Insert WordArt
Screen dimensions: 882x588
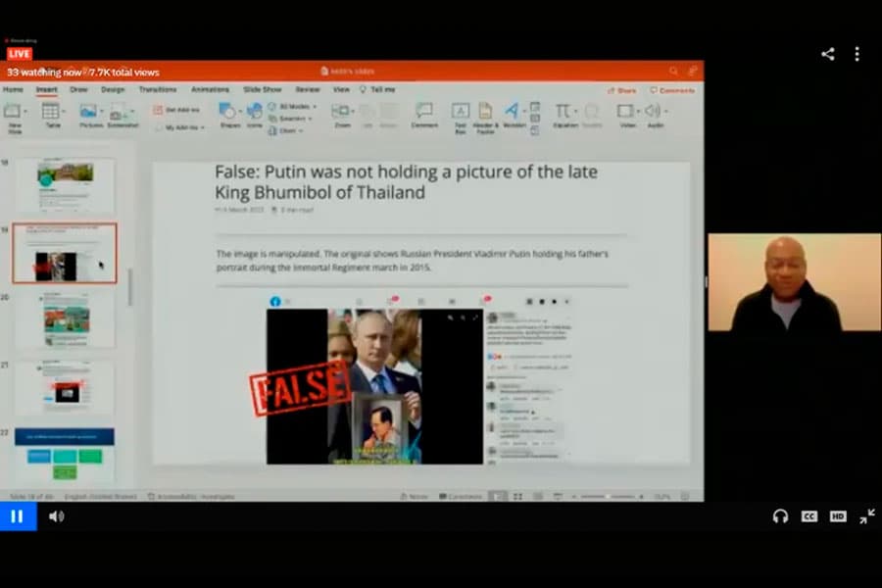[x=514, y=116]
